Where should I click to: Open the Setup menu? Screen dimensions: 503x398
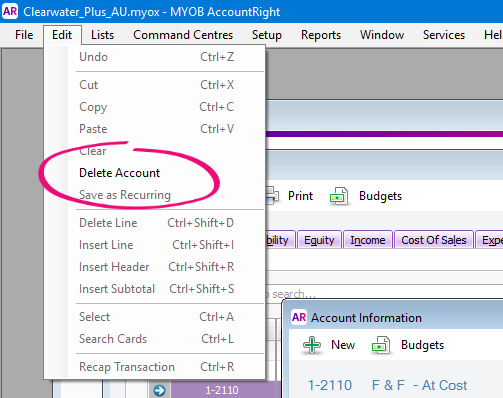[x=267, y=35]
